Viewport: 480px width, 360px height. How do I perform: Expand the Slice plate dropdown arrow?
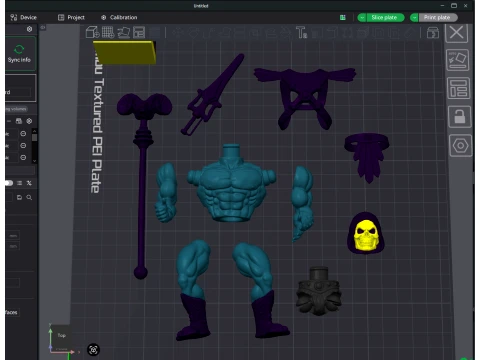coord(362,17)
